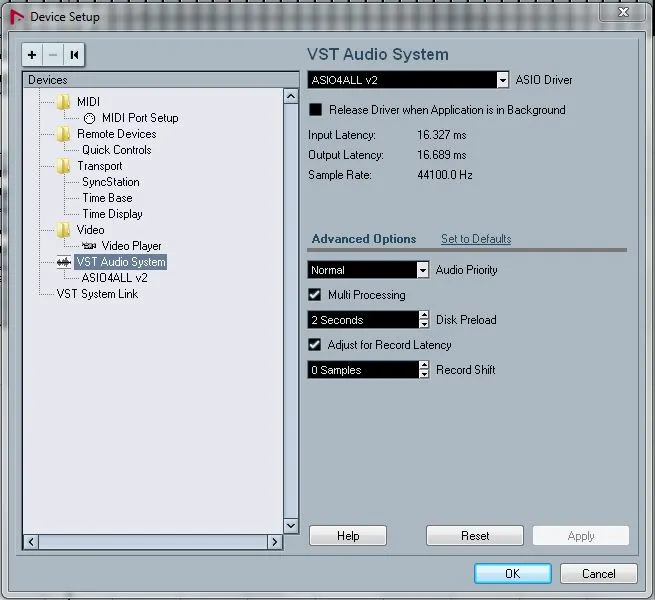
Task: Select VST System Link tree item
Action: pyautogui.click(x=97, y=294)
